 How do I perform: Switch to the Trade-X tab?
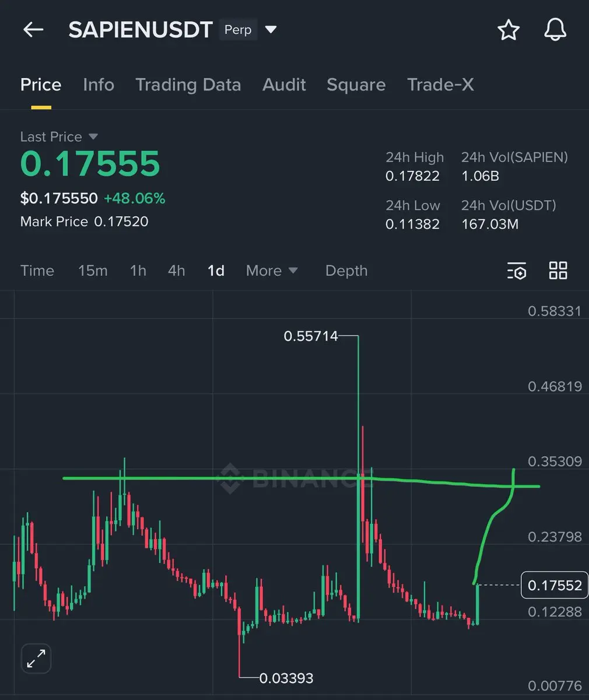(440, 85)
